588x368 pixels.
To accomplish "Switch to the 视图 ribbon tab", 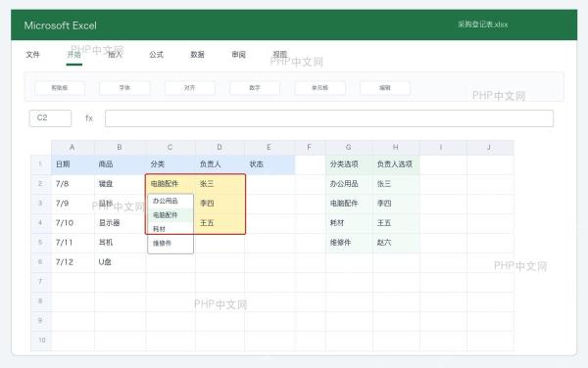I will [279, 55].
